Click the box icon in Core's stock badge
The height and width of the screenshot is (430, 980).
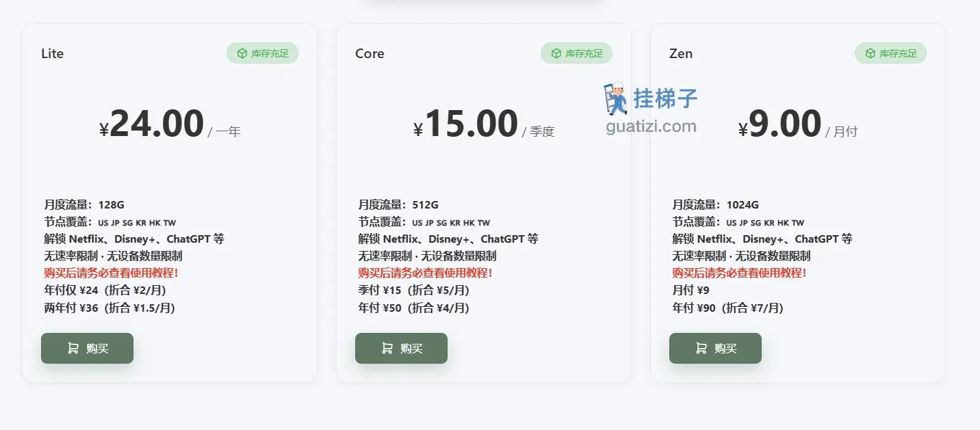tap(556, 53)
